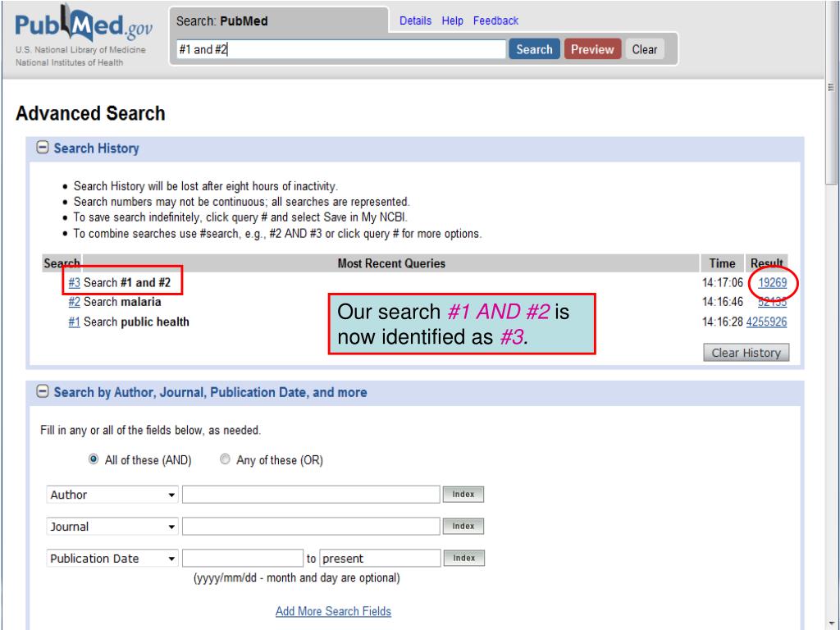Select the 'Search public health' query text
840x630 pixels.
[x=136, y=322]
